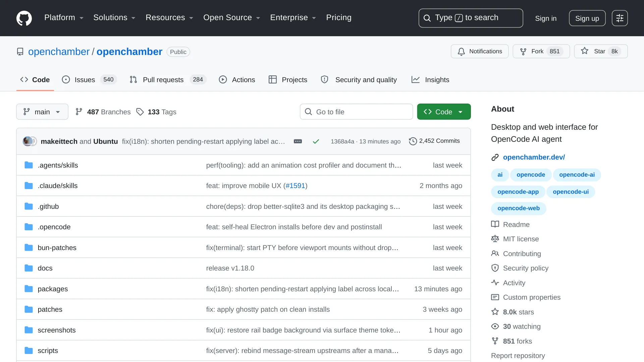Image resolution: width=644 pixels, height=362 pixels.
Task: Click the Activity pulse icon
Action: point(495,283)
